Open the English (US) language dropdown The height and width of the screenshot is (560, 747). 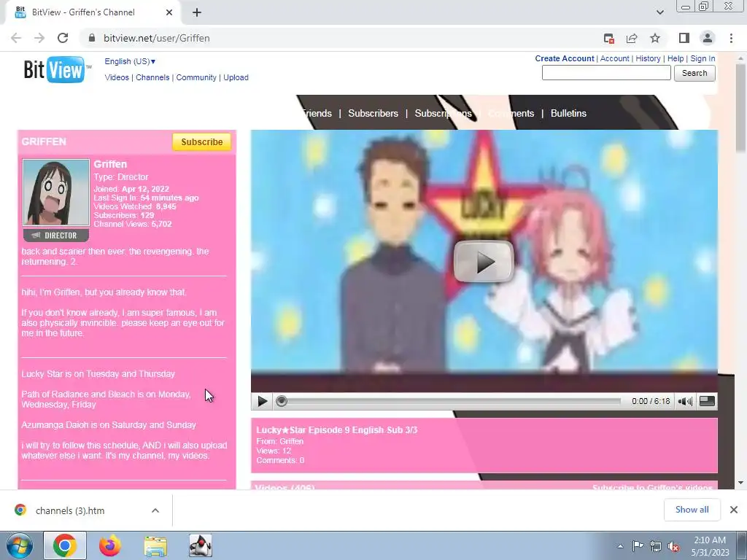[x=130, y=61]
